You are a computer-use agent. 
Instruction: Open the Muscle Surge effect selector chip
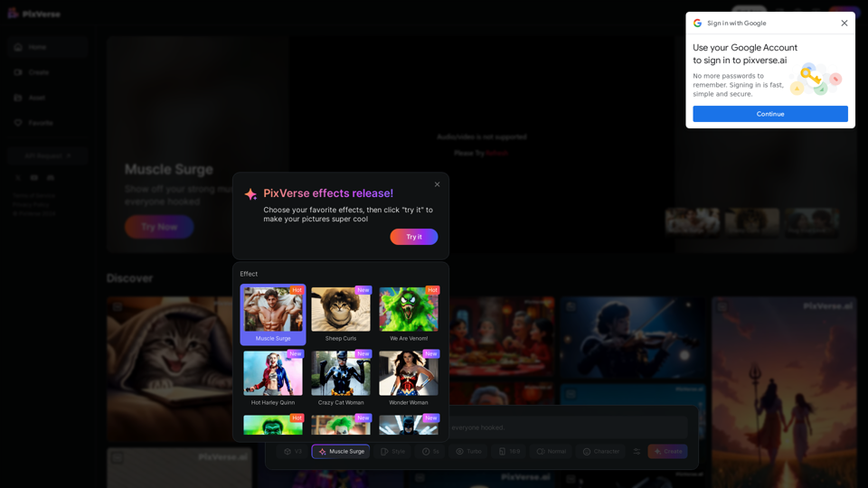pos(341,452)
